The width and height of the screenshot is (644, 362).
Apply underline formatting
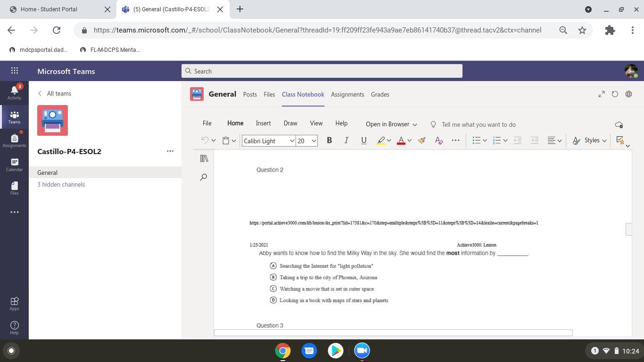363,140
